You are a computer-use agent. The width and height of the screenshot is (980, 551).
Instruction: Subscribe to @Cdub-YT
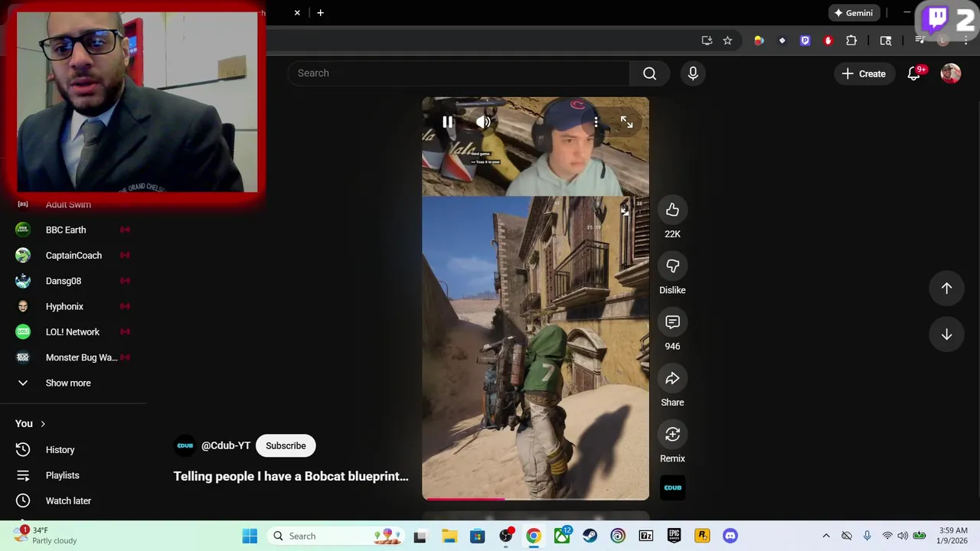(x=286, y=445)
